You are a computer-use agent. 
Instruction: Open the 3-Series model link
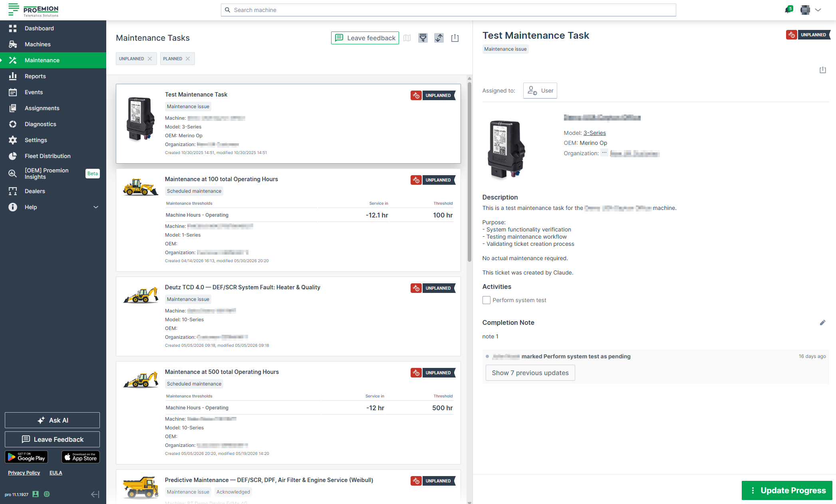coord(594,133)
